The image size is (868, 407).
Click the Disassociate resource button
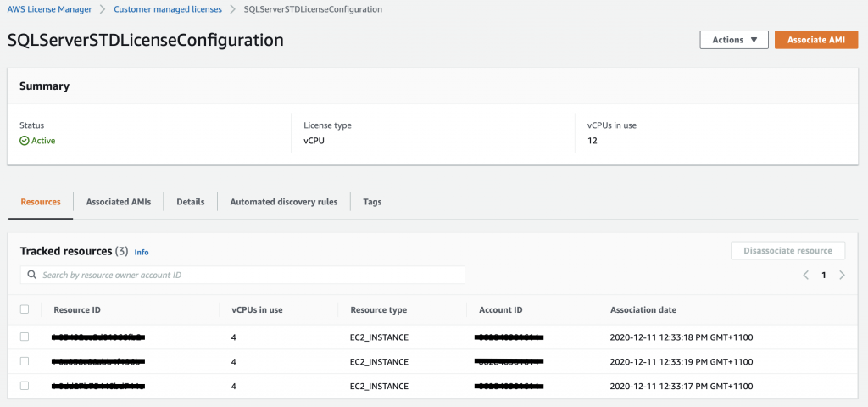[x=787, y=251]
